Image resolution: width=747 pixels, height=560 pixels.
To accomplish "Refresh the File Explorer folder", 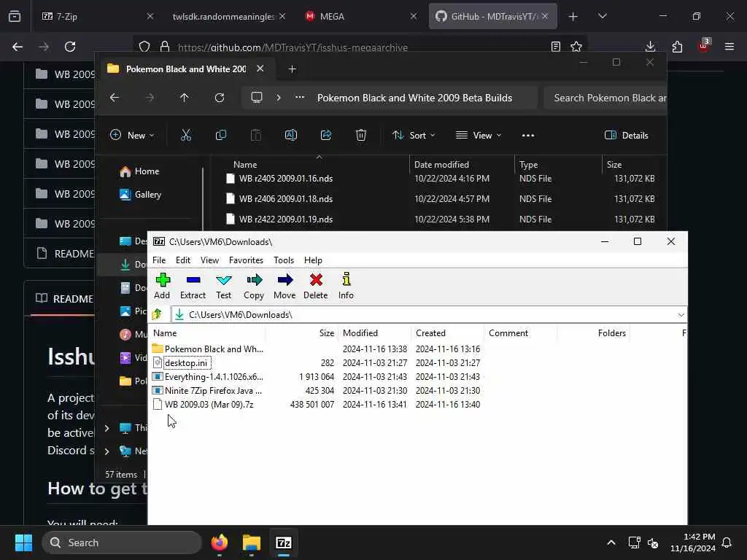I will [x=220, y=98].
